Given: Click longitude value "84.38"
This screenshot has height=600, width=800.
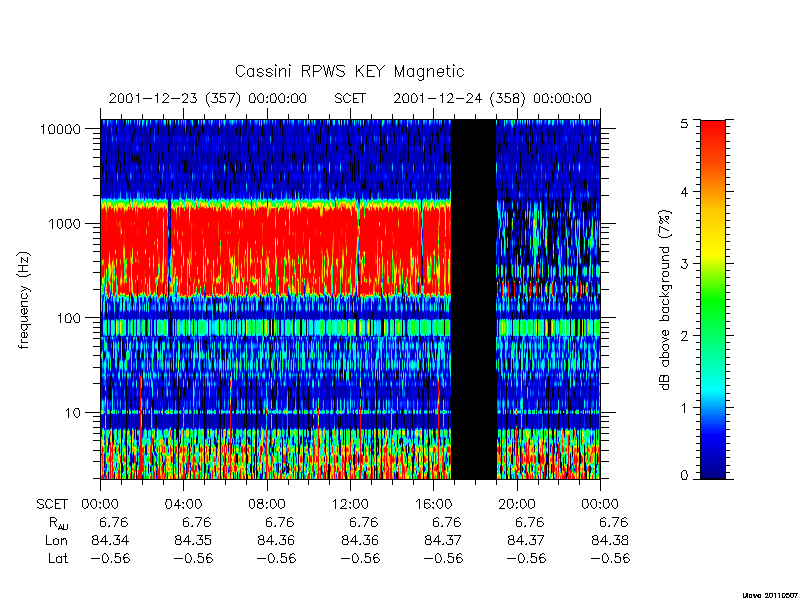Looking at the screenshot, I should point(610,540).
